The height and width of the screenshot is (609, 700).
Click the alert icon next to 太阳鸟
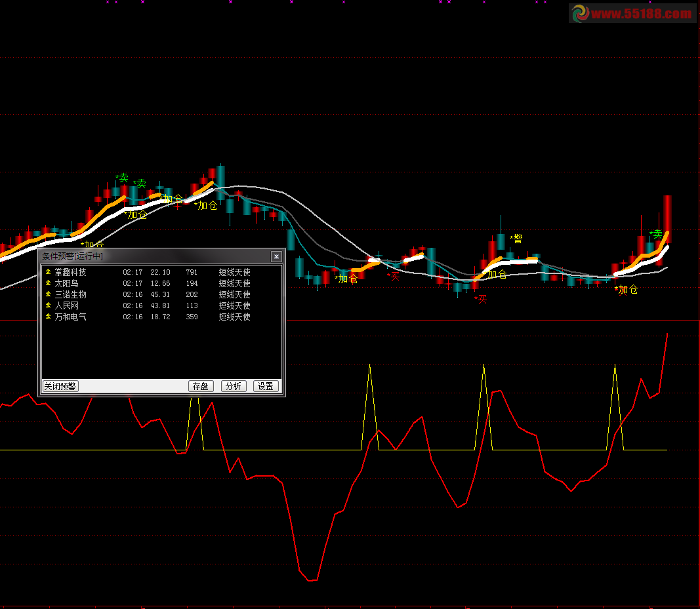(x=48, y=283)
